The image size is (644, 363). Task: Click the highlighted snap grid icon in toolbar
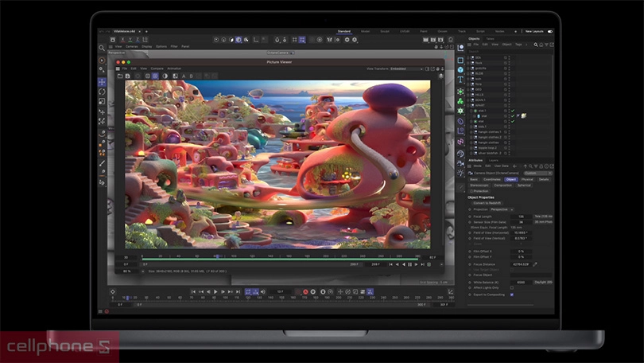click(302, 40)
